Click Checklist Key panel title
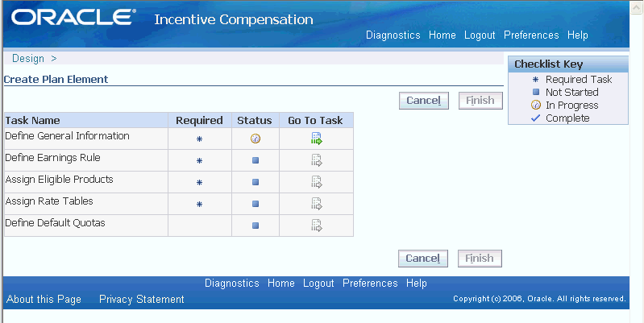Viewport: 644px width, 323px height. pos(548,64)
